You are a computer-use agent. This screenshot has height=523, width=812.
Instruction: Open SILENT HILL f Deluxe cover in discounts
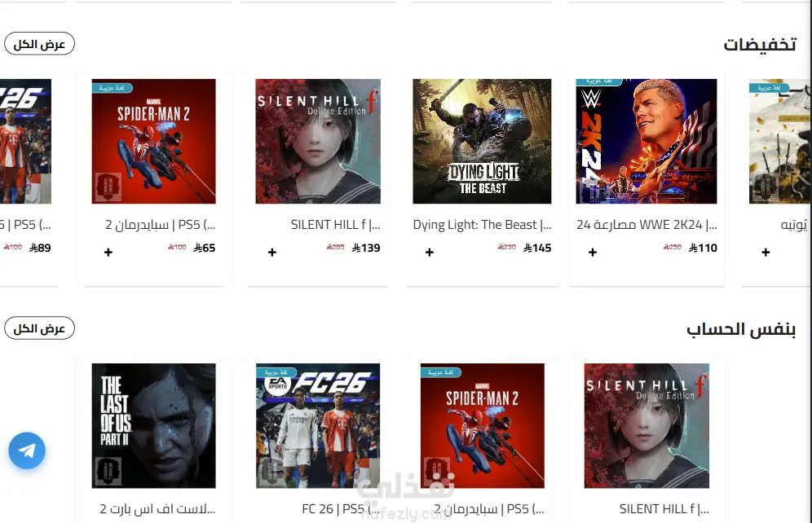pos(318,141)
